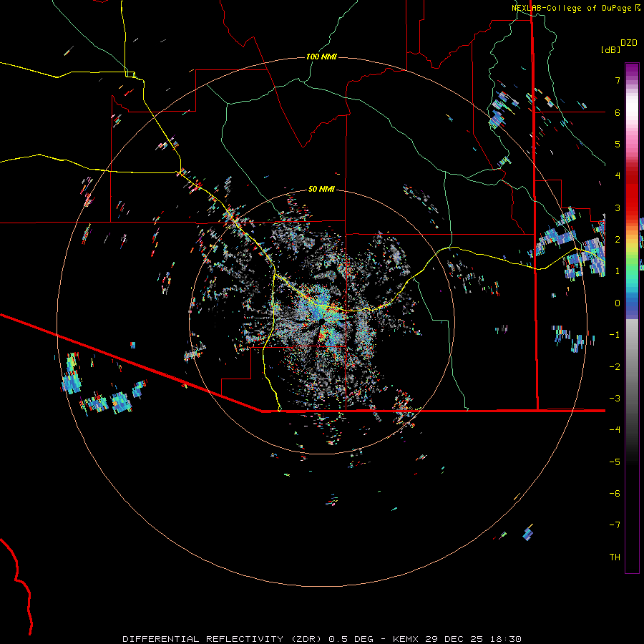Viewport: 644px width, 644px height.
Task: Click the -7 value on color scale
Action: coord(615,525)
